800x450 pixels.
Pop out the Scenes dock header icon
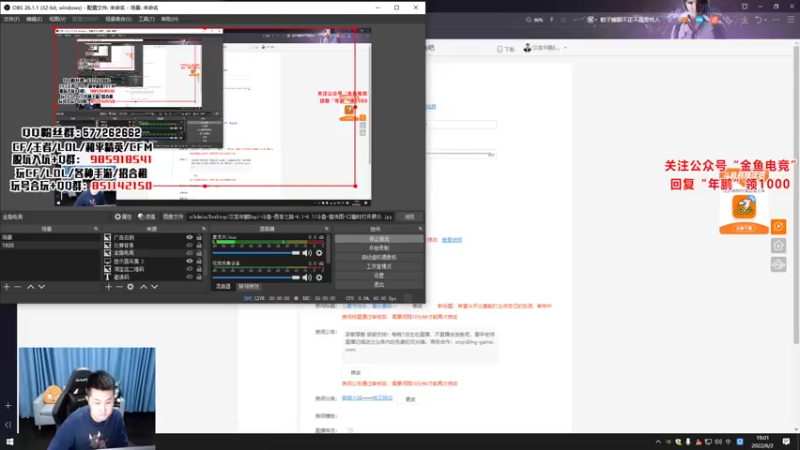[x=96, y=229]
